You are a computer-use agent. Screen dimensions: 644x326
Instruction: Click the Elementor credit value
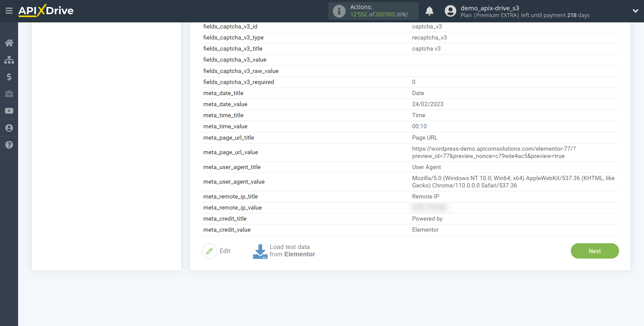coord(425,230)
